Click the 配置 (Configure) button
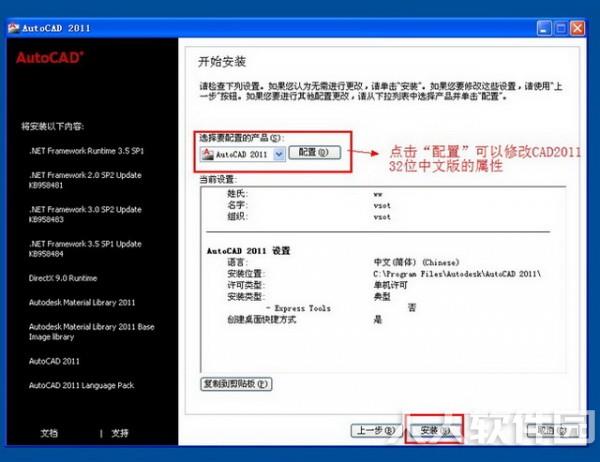600x462 pixels. pos(314,152)
